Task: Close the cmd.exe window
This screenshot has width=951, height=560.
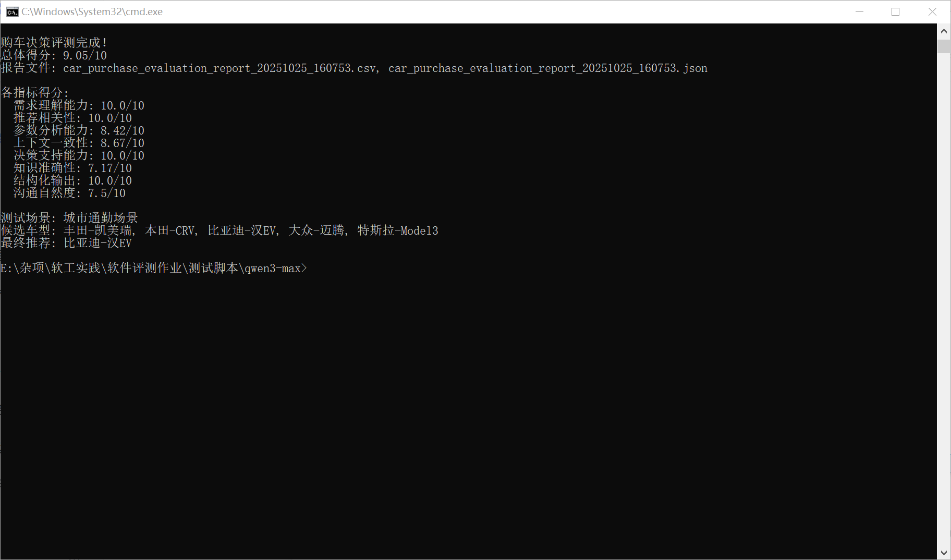Action: pyautogui.click(x=932, y=12)
